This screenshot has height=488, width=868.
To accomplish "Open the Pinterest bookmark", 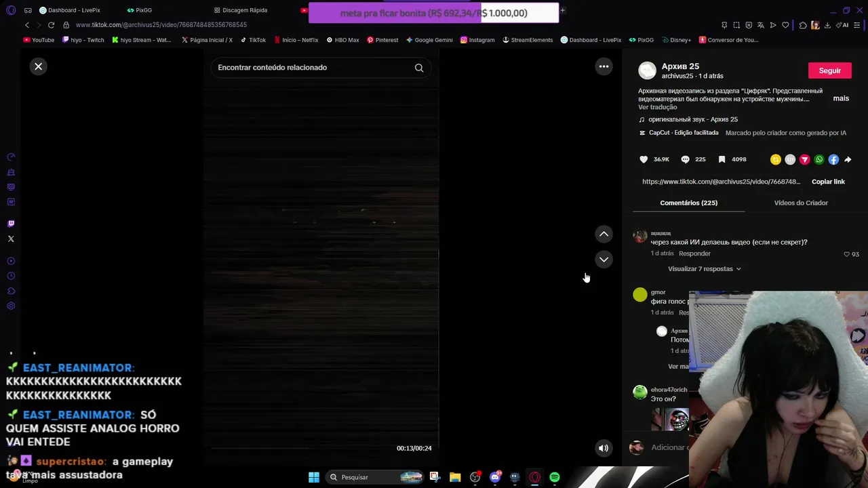I will (382, 40).
